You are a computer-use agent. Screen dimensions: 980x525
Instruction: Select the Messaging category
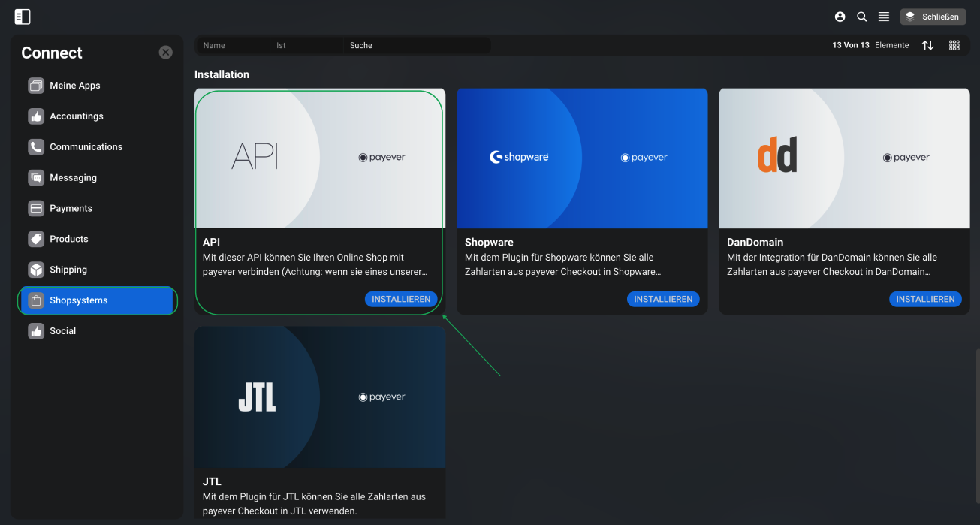click(x=98, y=178)
